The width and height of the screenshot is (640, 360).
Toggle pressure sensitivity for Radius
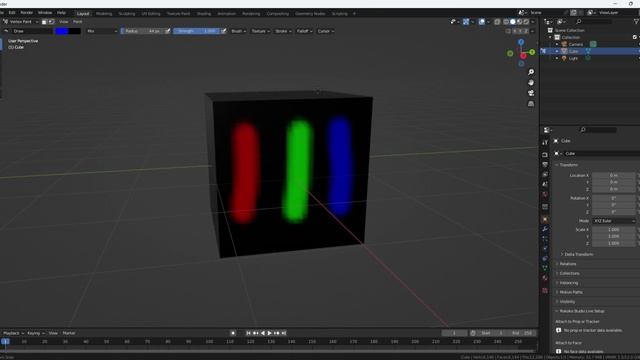pos(167,31)
